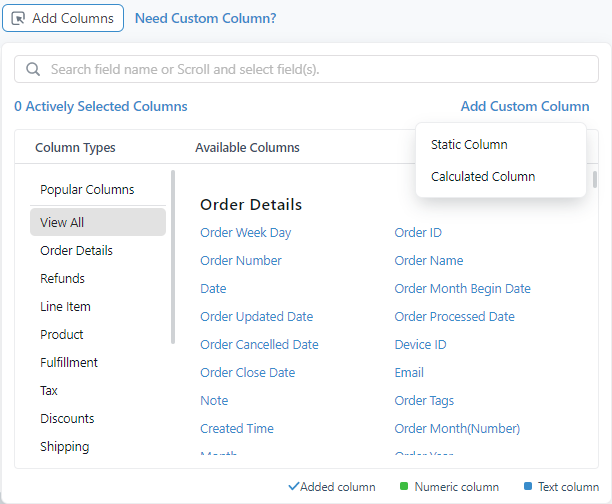Open the Need Custom Column link
Image resolution: width=612 pixels, height=504 pixels.
point(205,18)
